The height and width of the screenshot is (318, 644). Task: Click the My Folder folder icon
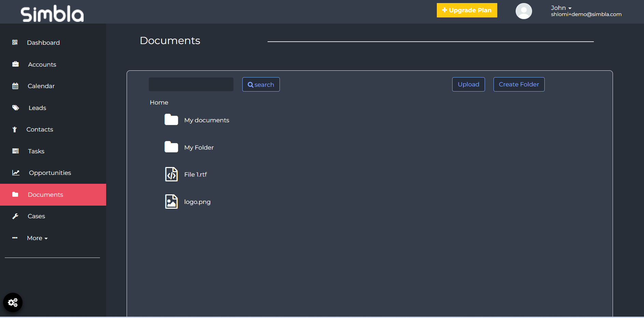[171, 147]
